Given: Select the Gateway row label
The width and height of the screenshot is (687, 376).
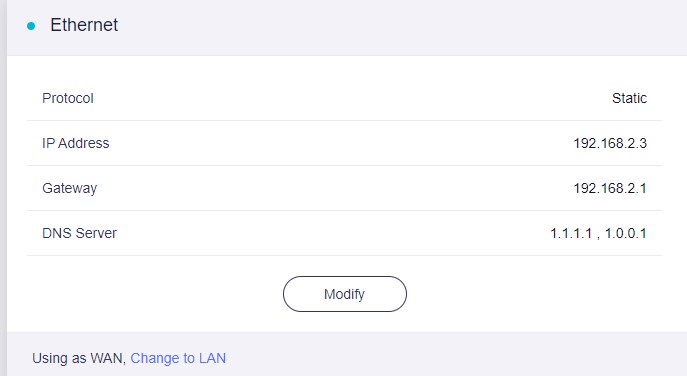Looking at the screenshot, I should [x=70, y=188].
